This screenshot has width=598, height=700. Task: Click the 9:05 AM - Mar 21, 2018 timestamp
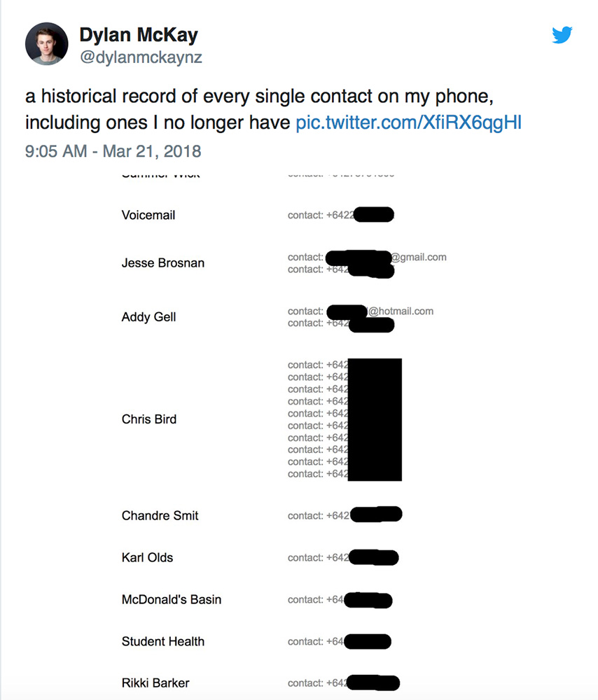113,150
